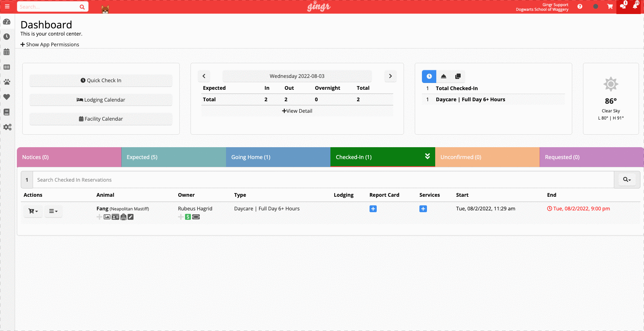Add services for Fang's reservation
This screenshot has width=644, height=331.
[x=423, y=209]
